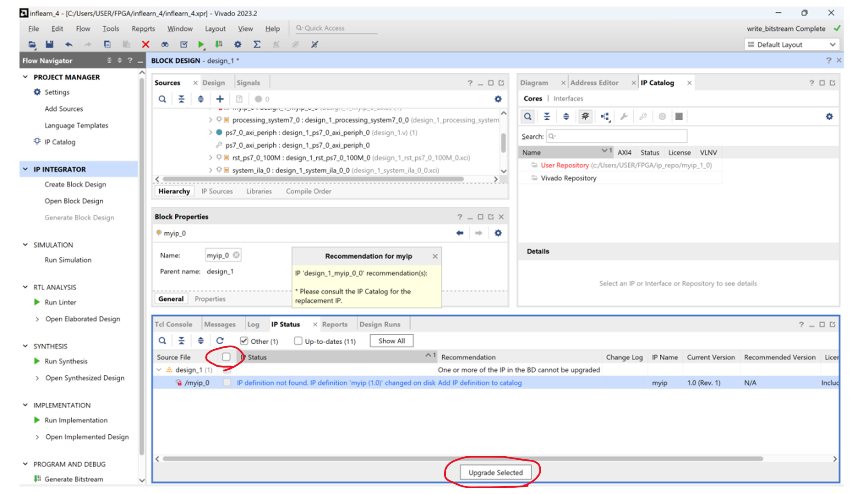868x494 pixels.
Task: Click the Quick Access search box
Action: tap(336, 28)
